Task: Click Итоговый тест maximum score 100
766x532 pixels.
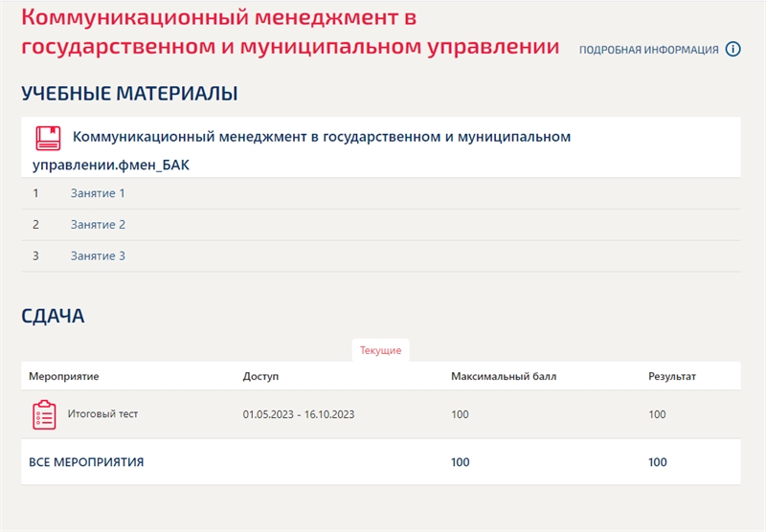Action: click(461, 414)
